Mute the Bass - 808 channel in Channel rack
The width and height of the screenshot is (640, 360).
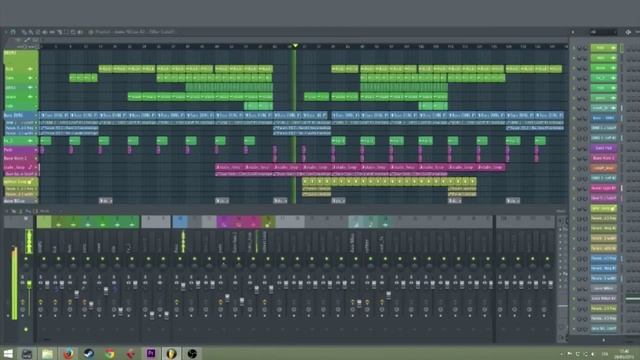click(574, 118)
